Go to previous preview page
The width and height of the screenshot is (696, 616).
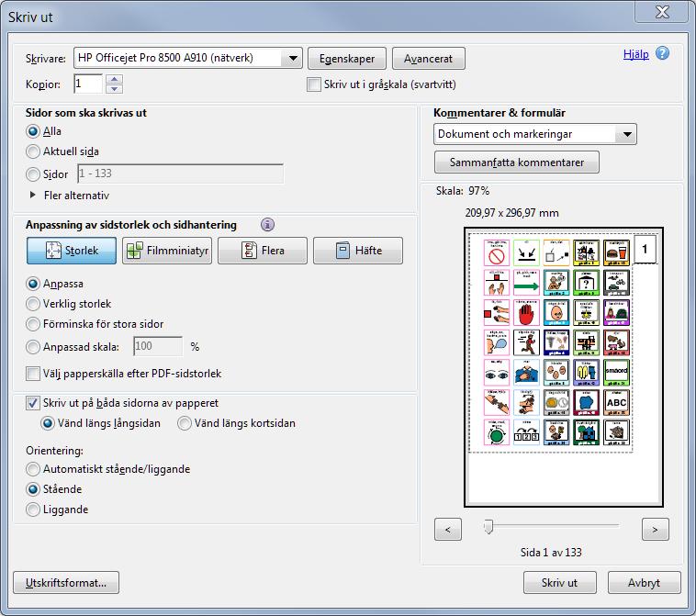click(448, 530)
